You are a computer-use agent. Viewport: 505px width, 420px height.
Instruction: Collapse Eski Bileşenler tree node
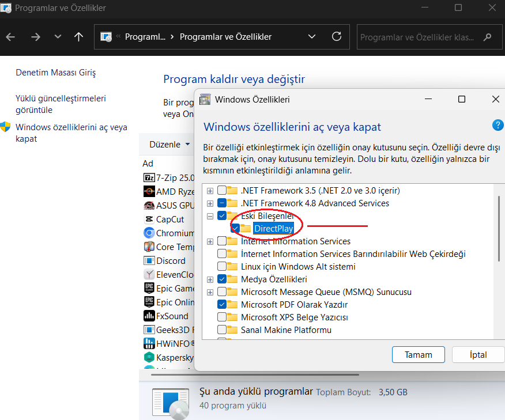[210, 216]
